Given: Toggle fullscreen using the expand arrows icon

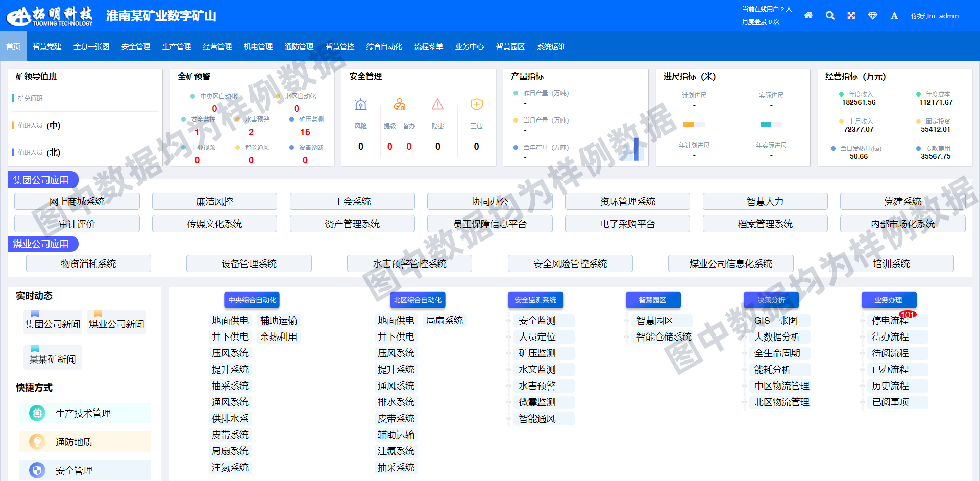Looking at the screenshot, I should (851, 15).
